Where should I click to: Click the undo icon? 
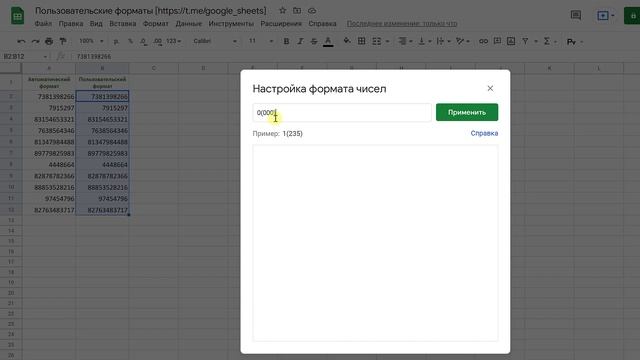click(21, 41)
